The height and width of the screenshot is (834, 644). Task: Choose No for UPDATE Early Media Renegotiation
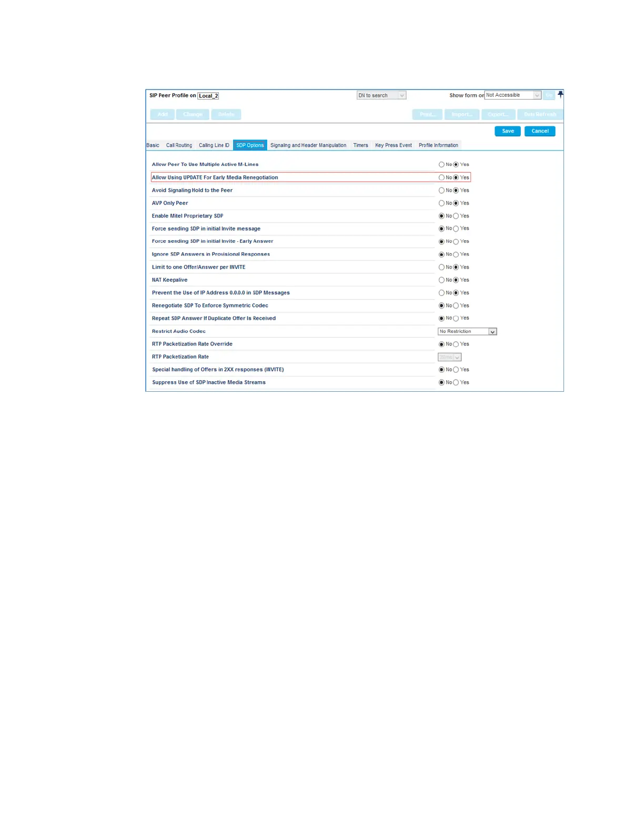[x=441, y=177]
